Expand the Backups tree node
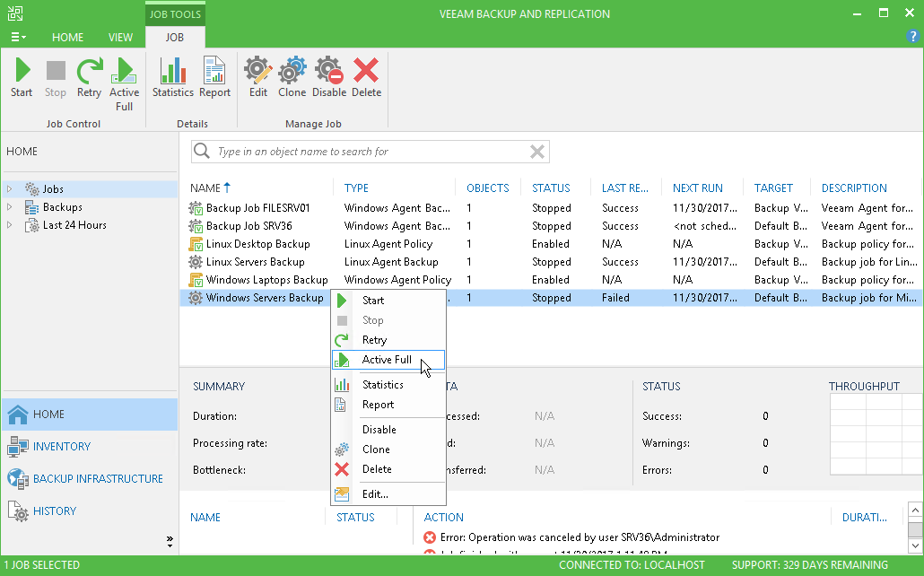 tap(10, 207)
